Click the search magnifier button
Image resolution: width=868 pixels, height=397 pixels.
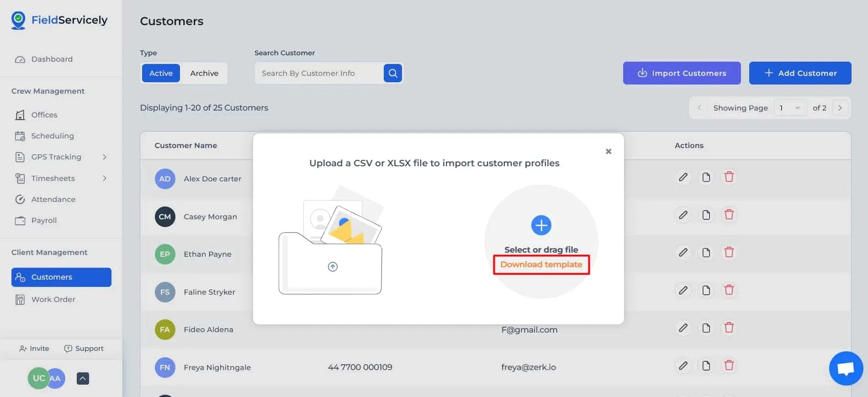pyautogui.click(x=392, y=73)
